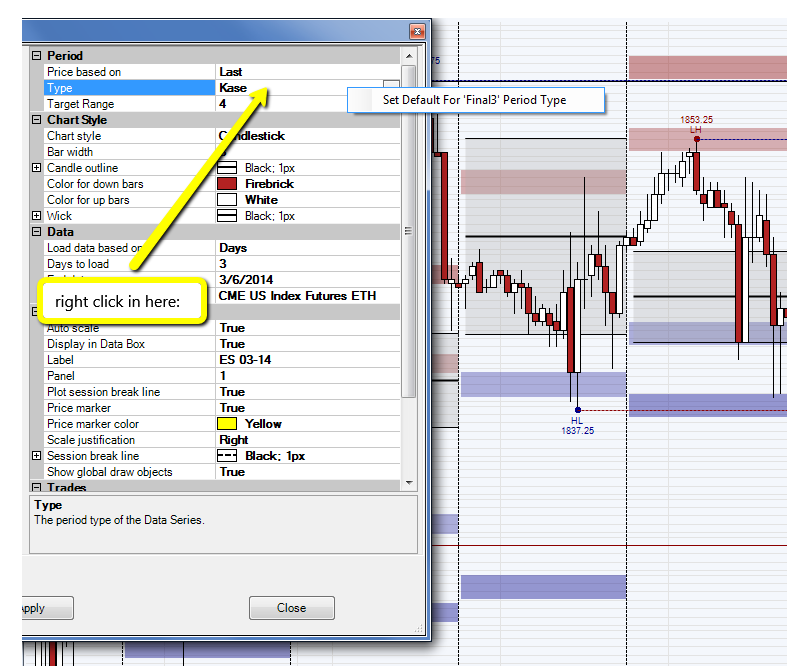Image resolution: width=787 pixels, height=666 pixels.
Task: Collapse the Trades section
Action: (36, 487)
